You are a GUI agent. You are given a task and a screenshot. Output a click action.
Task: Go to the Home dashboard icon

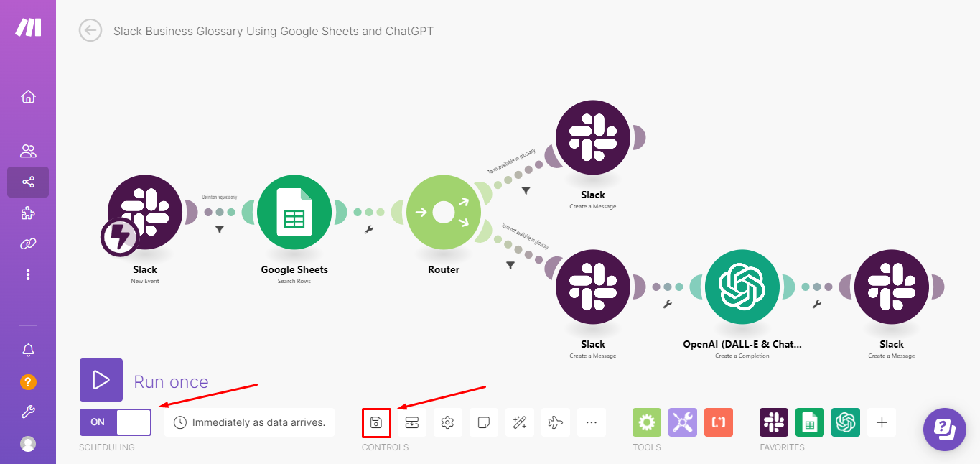[28, 96]
